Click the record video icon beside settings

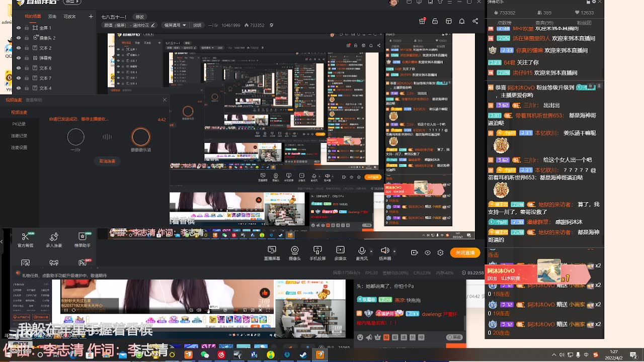click(x=415, y=253)
